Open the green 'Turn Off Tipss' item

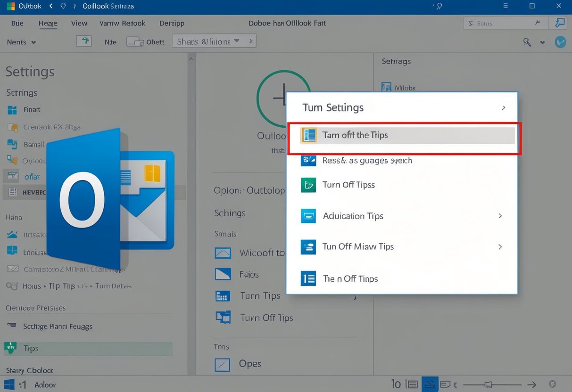(x=348, y=185)
